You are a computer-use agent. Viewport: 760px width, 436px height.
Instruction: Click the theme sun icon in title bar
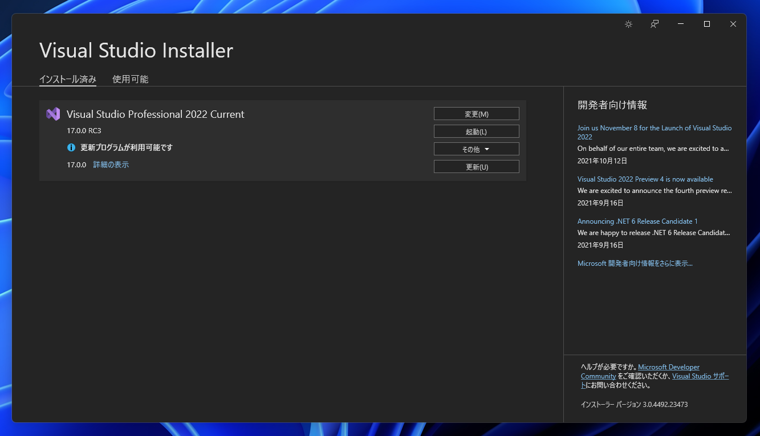628,24
